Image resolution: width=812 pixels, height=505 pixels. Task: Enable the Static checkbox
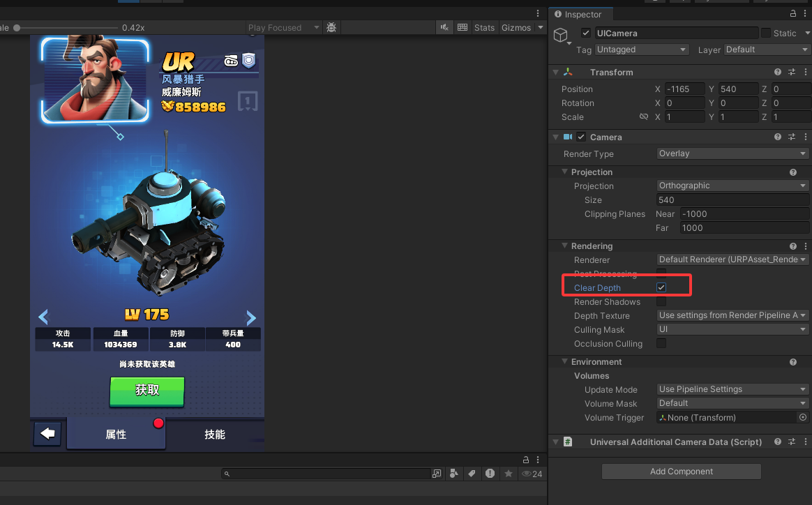tap(766, 33)
